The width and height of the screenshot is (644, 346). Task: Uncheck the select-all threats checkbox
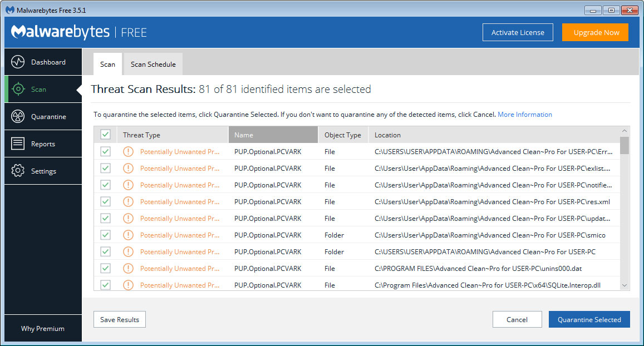click(x=105, y=134)
